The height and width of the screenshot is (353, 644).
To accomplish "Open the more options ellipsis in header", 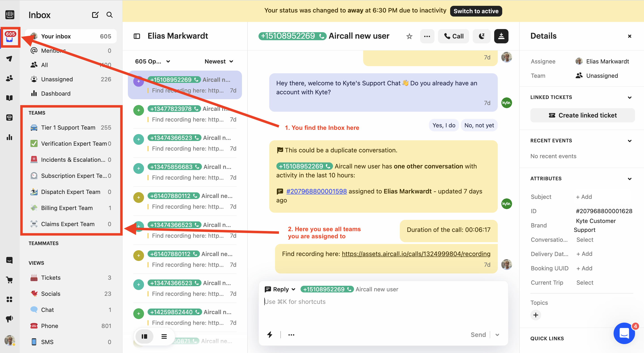I will 427,36.
